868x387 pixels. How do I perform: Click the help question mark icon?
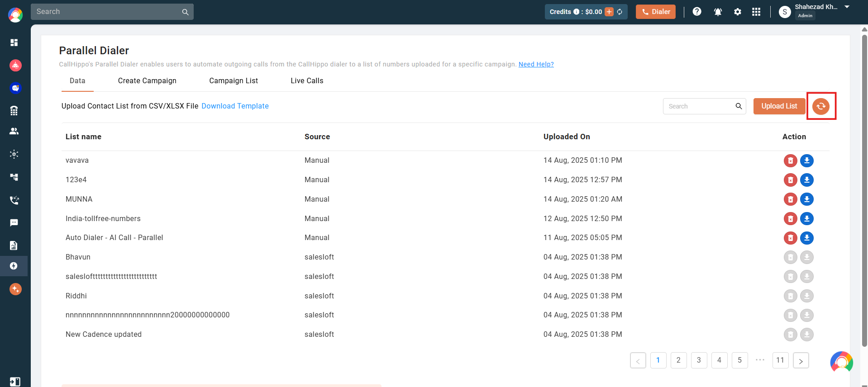pyautogui.click(x=697, y=12)
